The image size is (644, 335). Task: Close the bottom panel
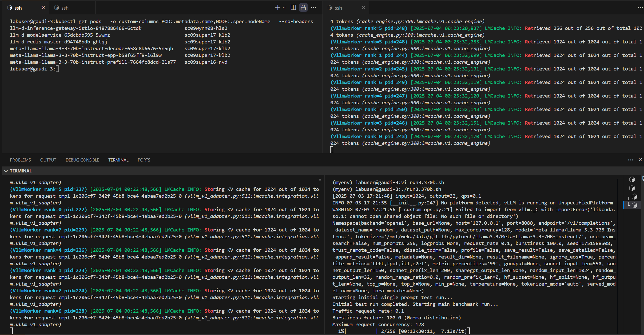coord(640,160)
